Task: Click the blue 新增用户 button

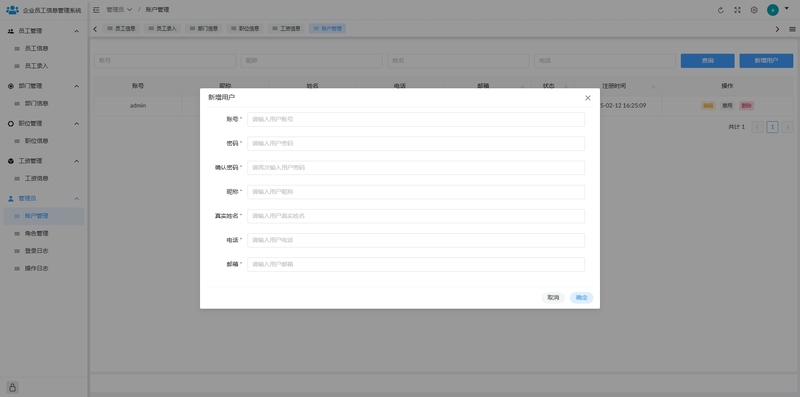Action: tap(766, 61)
